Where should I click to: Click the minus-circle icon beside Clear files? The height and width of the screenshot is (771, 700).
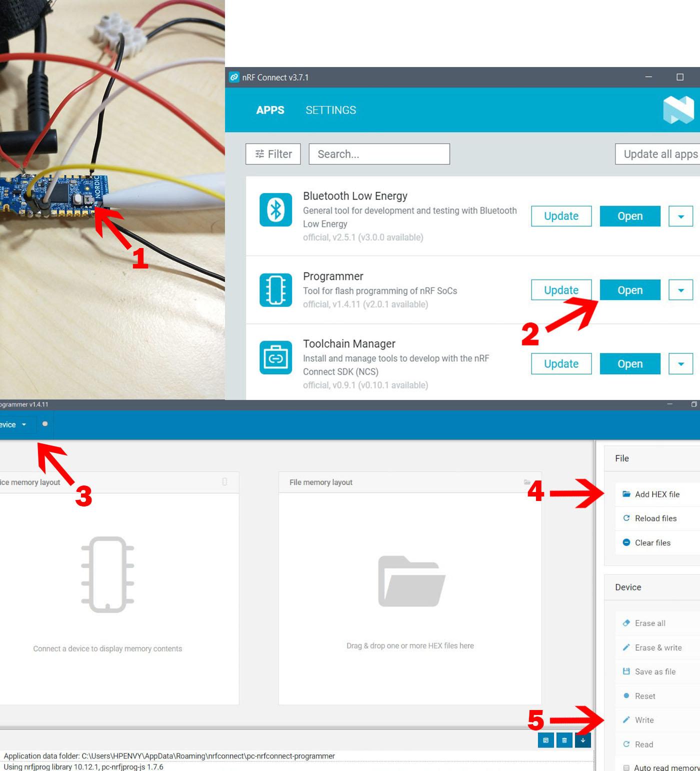pos(626,542)
